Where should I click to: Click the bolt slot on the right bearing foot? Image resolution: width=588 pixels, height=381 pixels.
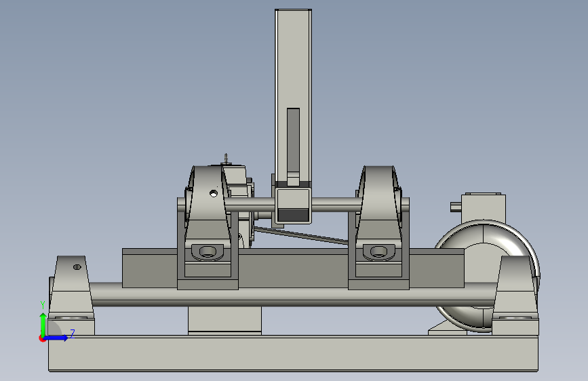[x=378, y=251]
